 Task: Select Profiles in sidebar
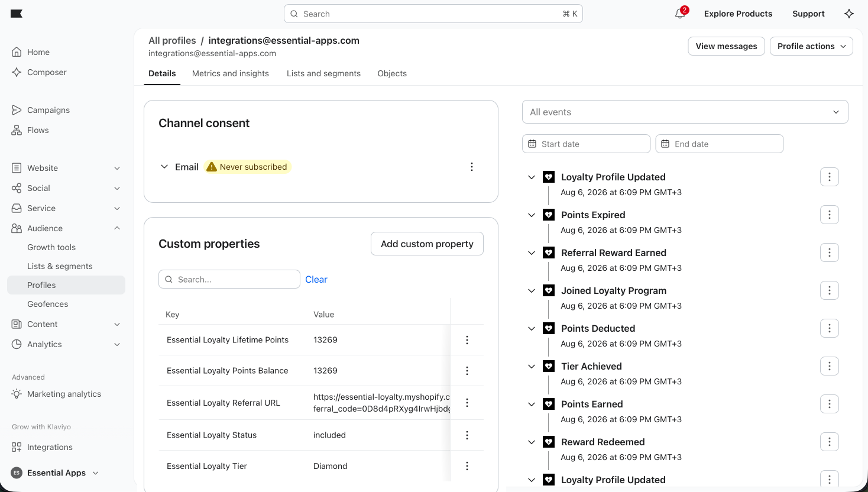tap(66, 285)
